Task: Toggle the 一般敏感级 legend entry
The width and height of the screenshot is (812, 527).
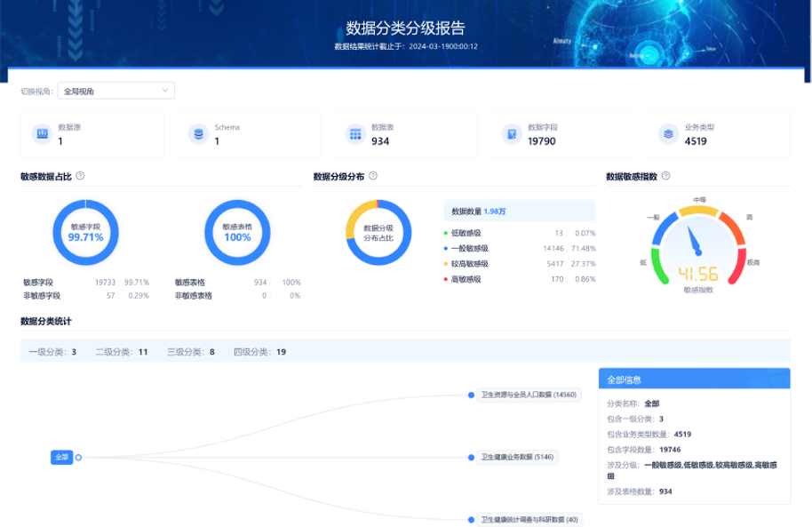Action: pyautogui.click(x=471, y=246)
